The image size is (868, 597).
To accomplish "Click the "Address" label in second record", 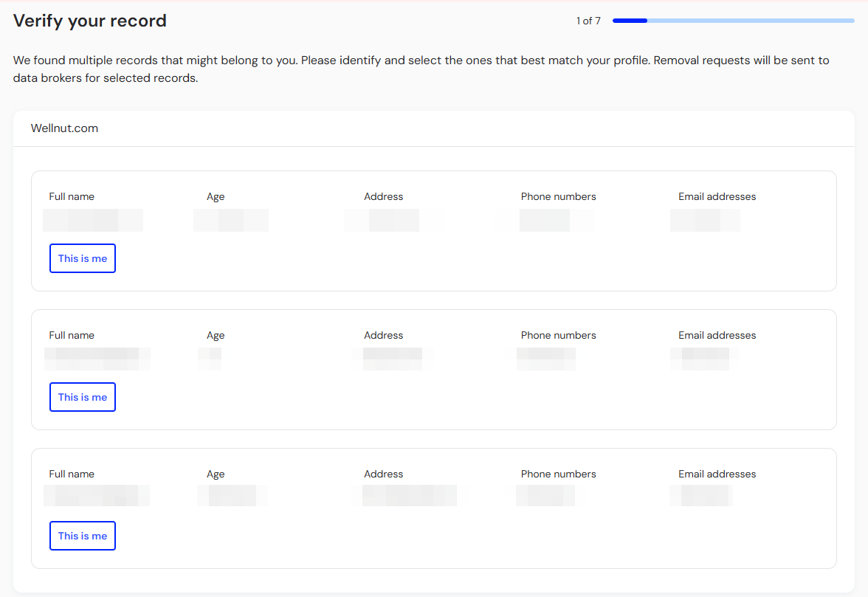I will click(x=383, y=335).
